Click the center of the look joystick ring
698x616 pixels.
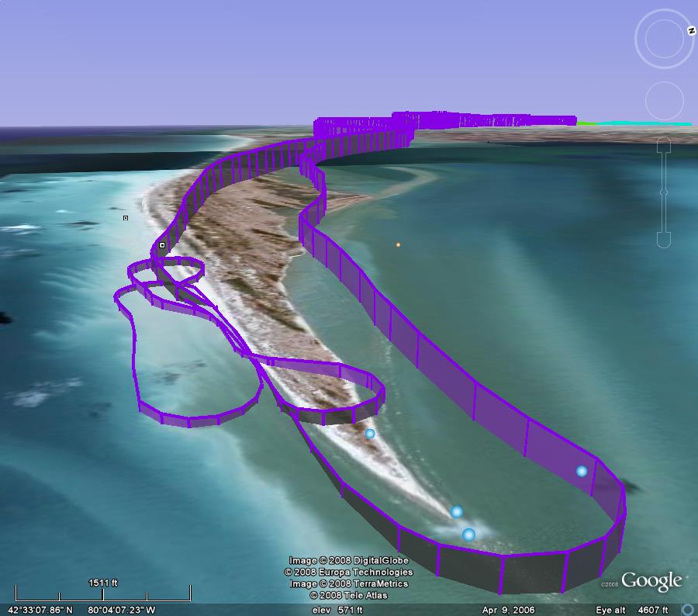click(665, 38)
